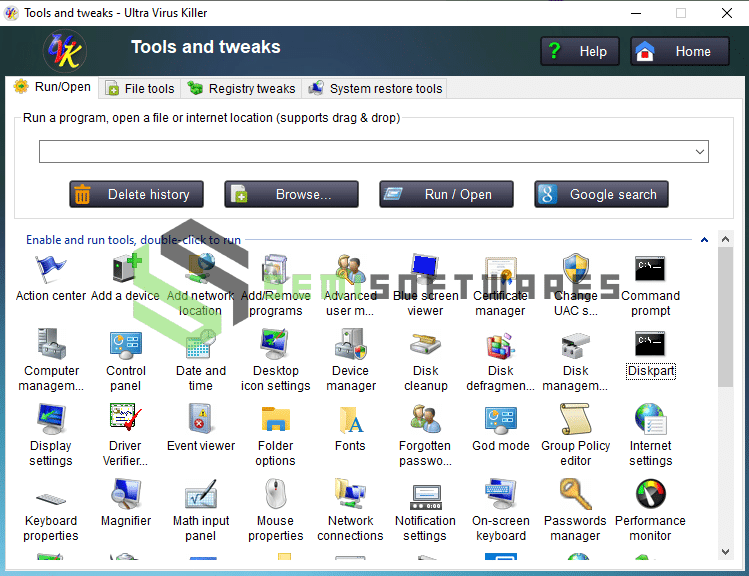
Task: Click the Run / Open button
Action: pyautogui.click(x=446, y=194)
